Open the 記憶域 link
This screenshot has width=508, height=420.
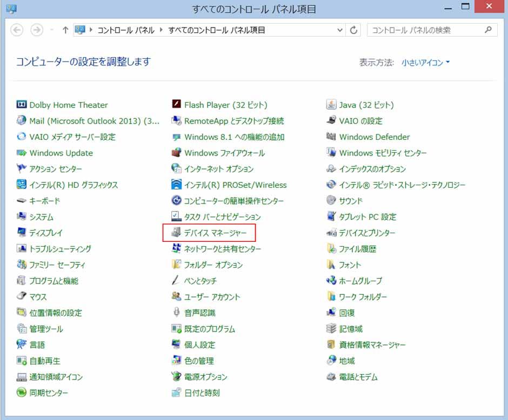[351, 329]
